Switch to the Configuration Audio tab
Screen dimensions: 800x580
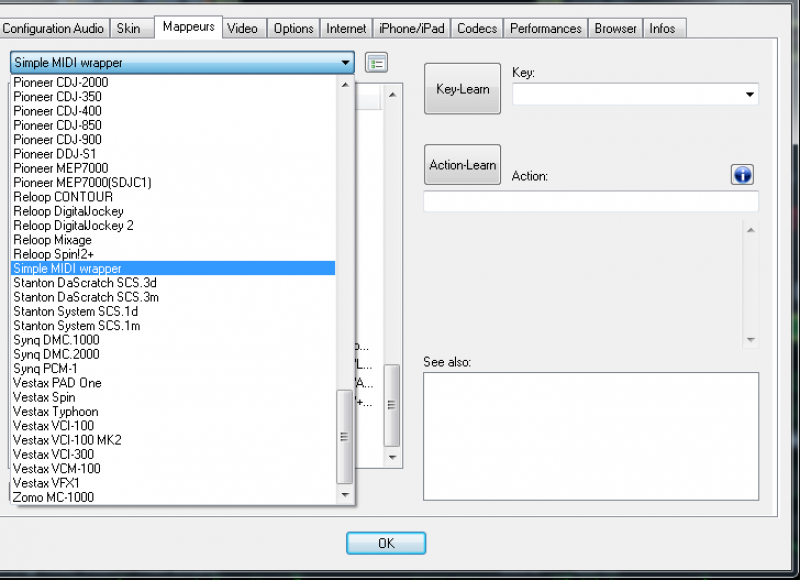[x=53, y=29]
